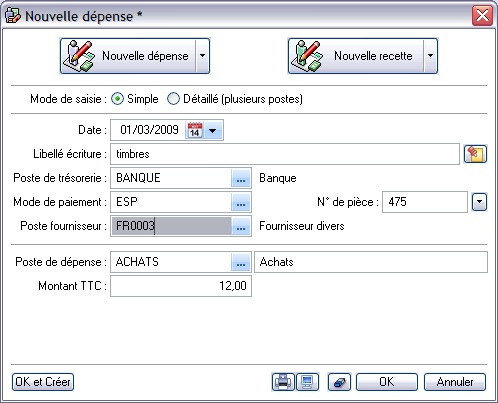Browse treasury posts via ellipsis button
The image size is (498, 403).
pyautogui.click(x=241, y=178)
